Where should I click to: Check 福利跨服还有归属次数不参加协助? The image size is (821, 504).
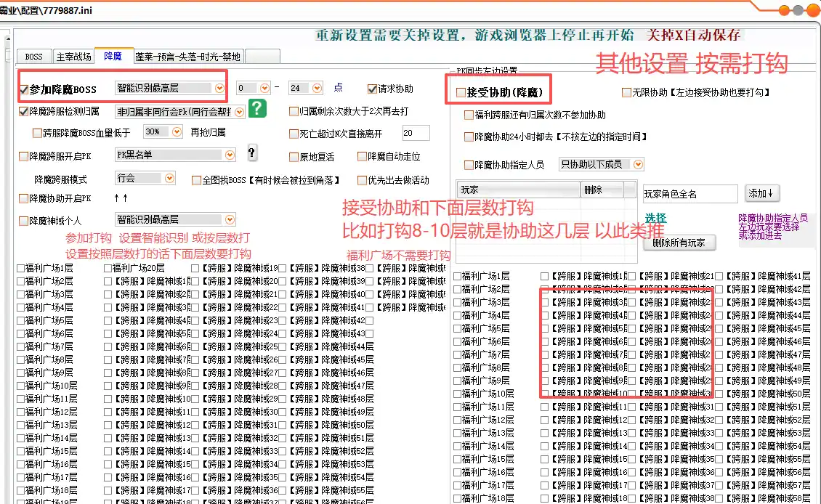pyautogui.click(x=469, y=115)
